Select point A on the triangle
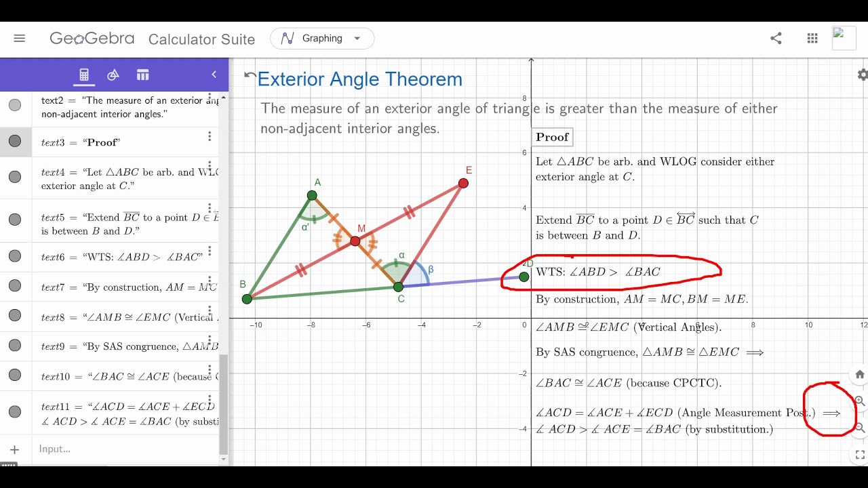868x488 pixels. (312, 195)
